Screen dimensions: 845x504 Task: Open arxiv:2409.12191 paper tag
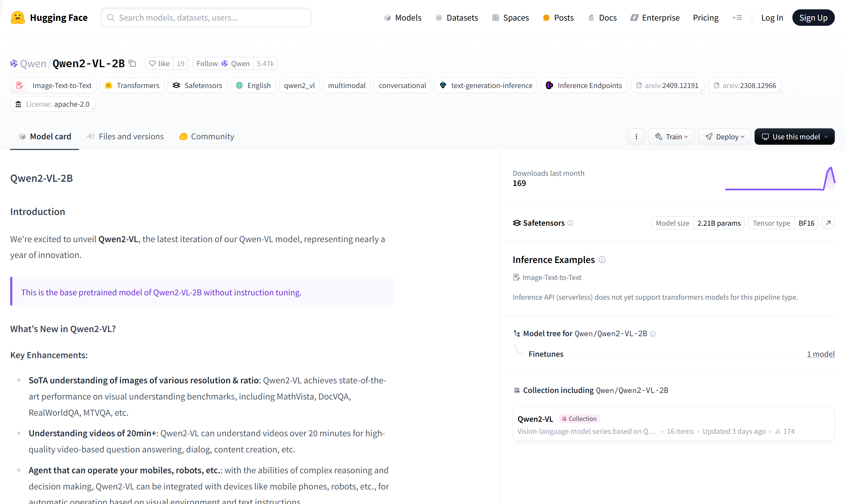coord(667,86)
